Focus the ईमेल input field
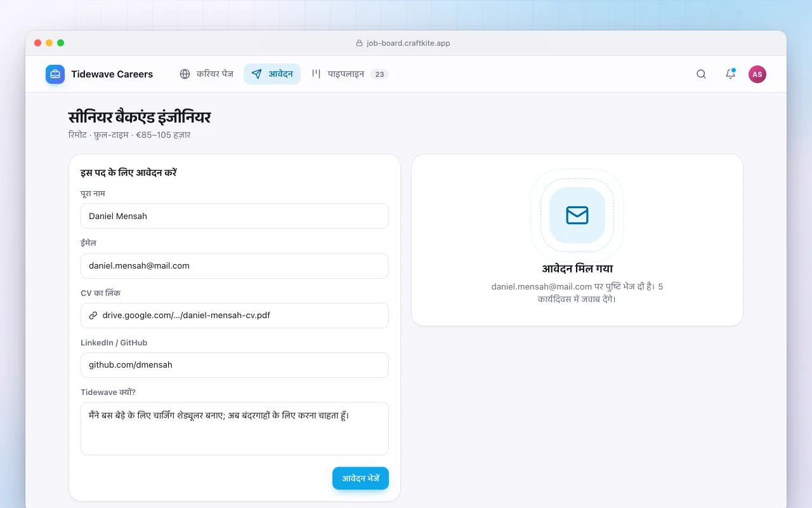Image resolution: width=812 pixels, height=508 pixels. (235, 265)
